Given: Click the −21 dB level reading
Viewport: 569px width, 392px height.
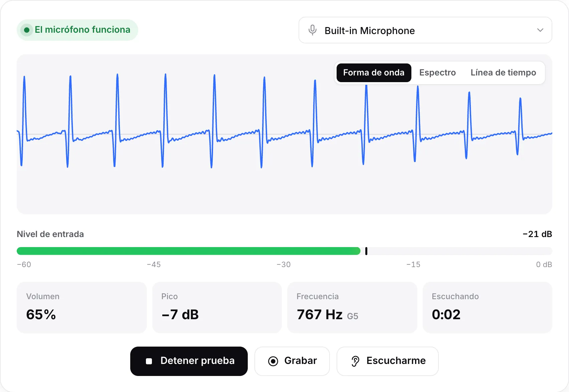Looking at the screenshot, I should (537, 234).
